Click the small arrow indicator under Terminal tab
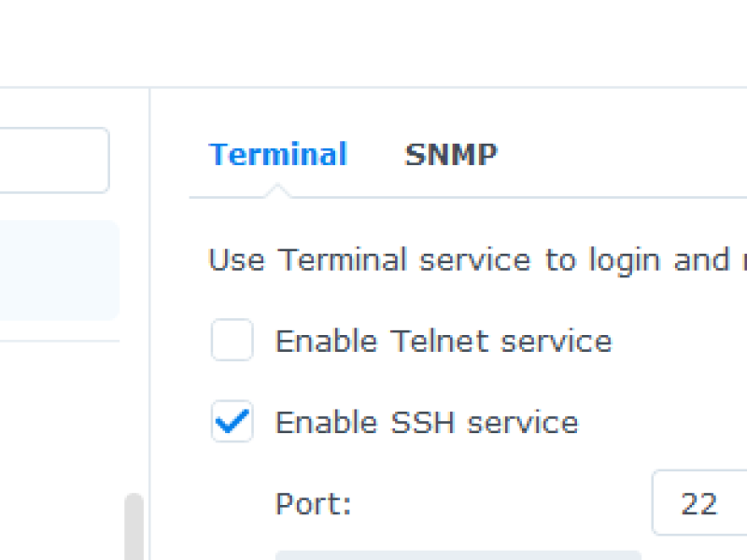The height and width of the screenshot is (560, 747). coord(277,190)
